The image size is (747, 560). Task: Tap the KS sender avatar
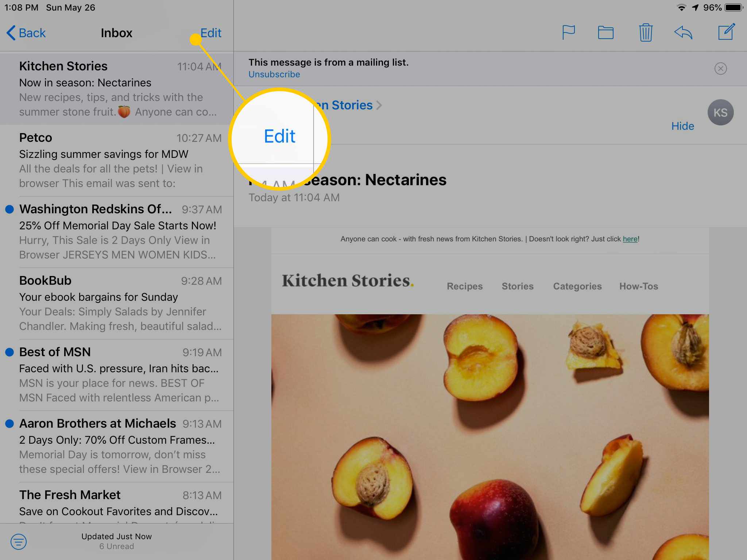(x=720, y=112)
